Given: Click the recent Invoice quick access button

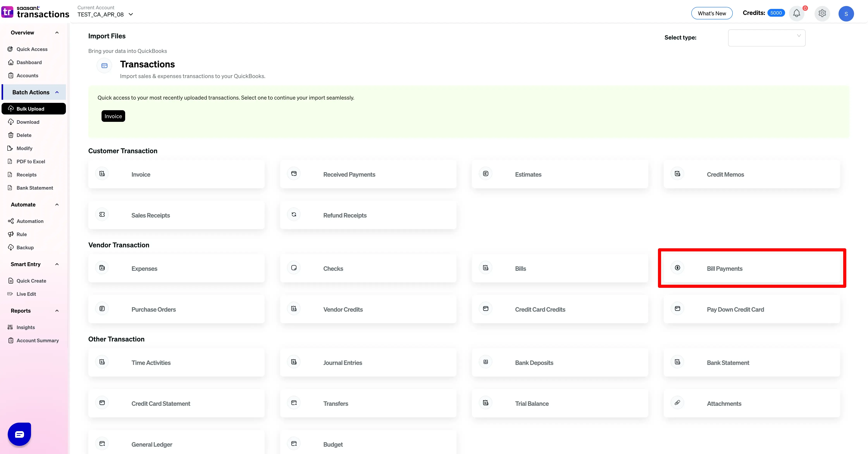Looking at the screenshot, I should click(113, 116).
